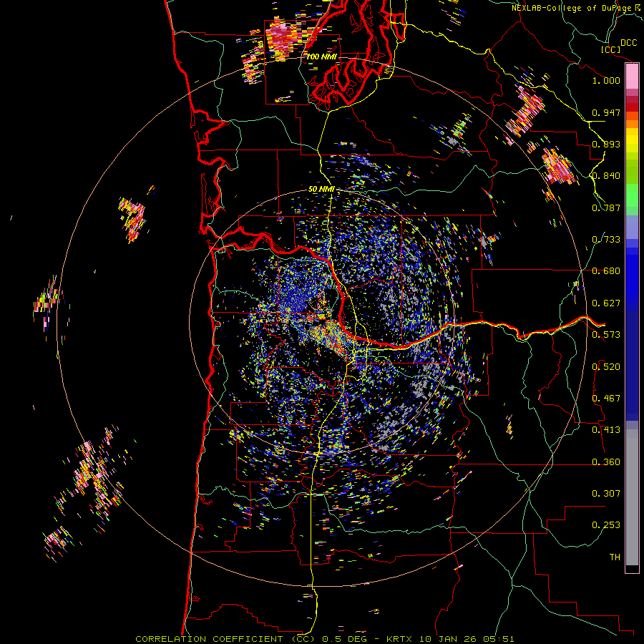644x644 pixels.
Task: Select the 0.680 scale value
Action: (606, 271)
